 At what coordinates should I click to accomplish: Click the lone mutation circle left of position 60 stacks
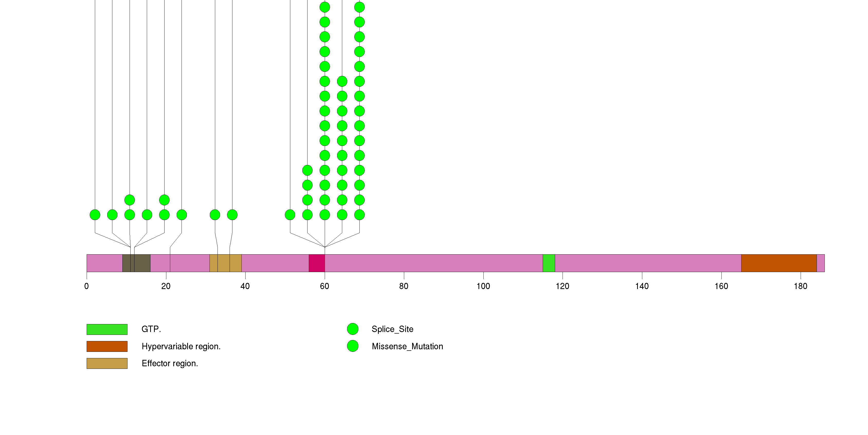point(290,215)
